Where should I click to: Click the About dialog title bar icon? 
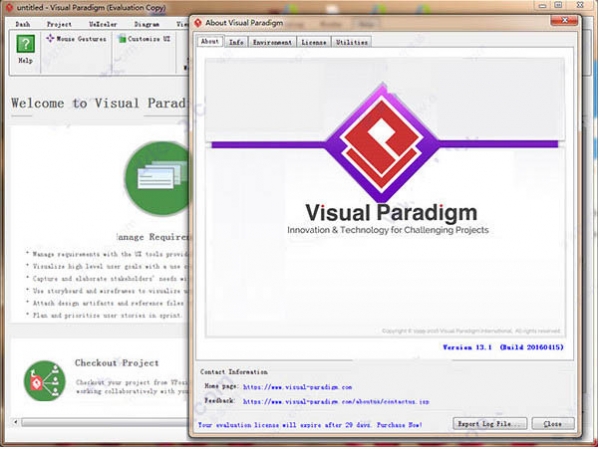tap(198, 23)
